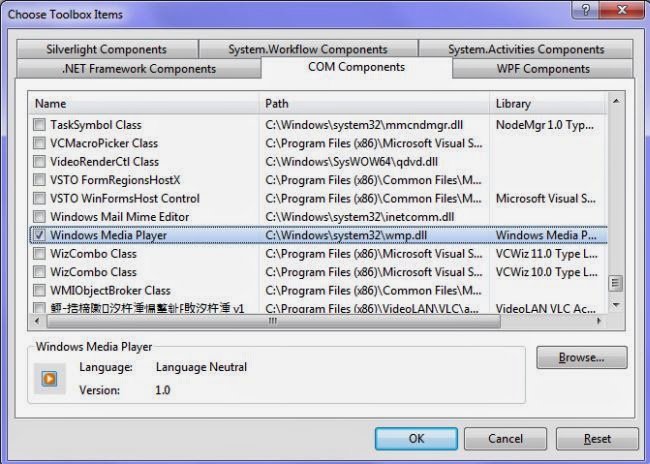Sort list by the Path column header
Viewport: 650px width, 464px height.
click(x=374, y=103)
